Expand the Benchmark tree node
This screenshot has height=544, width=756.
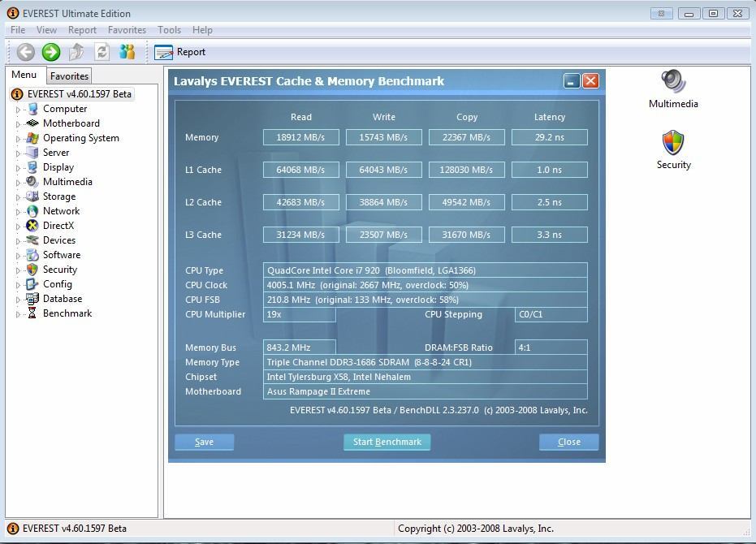pos(18,314)
